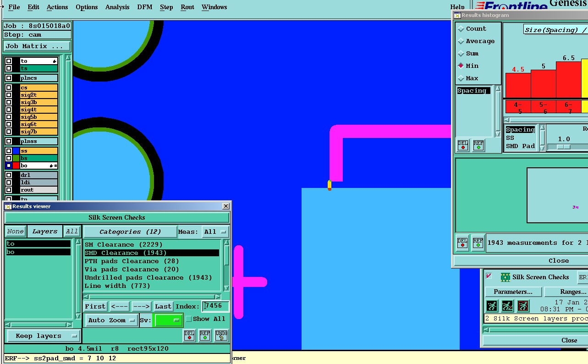Image resolution: width=588 pixels, height=364 pixels.
Task: Click the Categories (12) header button
Action: (130, 232)
